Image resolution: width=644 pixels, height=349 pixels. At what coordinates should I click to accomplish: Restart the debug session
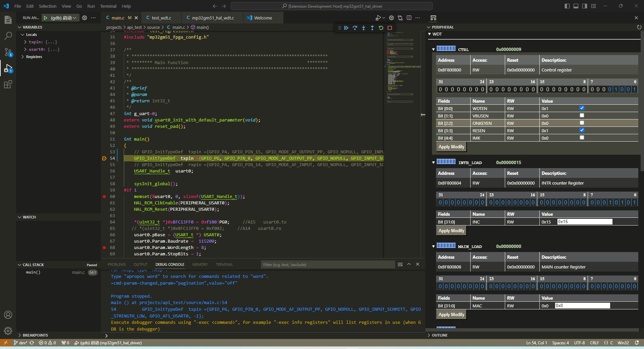click(381, 28)
